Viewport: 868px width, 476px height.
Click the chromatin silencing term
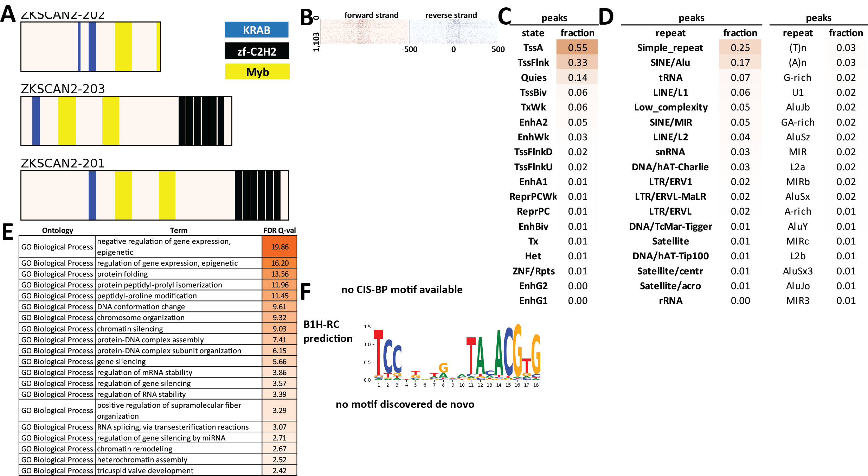pos(130,329)
